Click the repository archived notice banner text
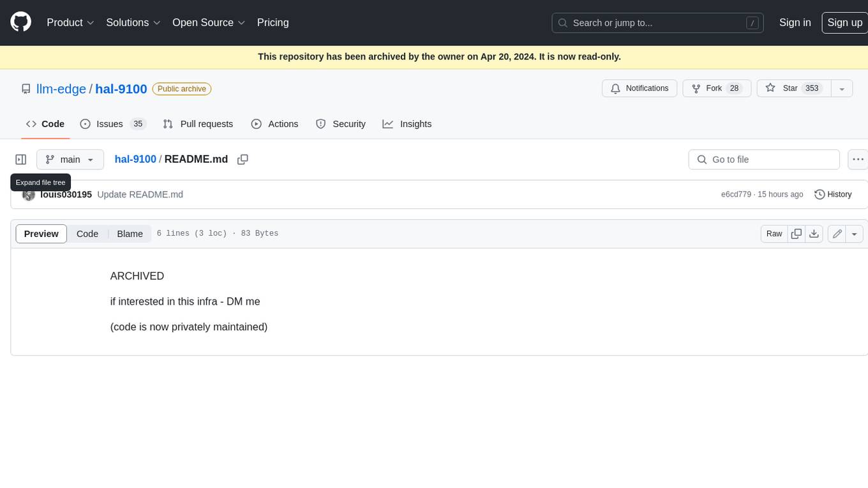868x488 pixels. pyautogui.click(x=439, y=57)
